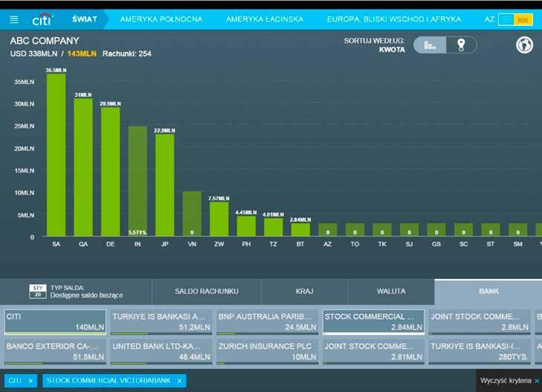Select Turkiye Is Bankasi-I 280TYS card

click(x=480, y=352)
